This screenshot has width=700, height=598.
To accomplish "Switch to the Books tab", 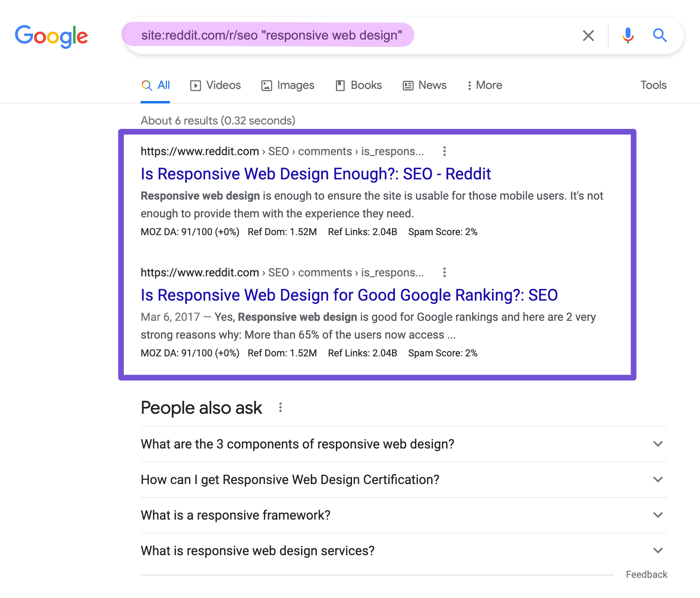I will coord(358,85).
